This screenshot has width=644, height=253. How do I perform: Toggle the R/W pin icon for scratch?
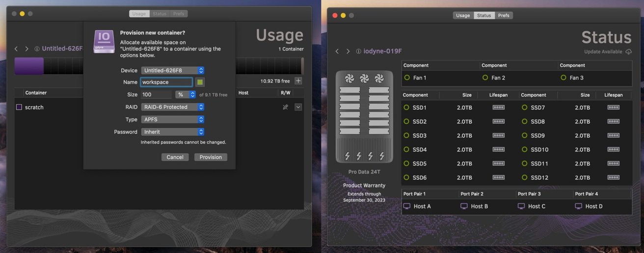[x=285, y=107]
